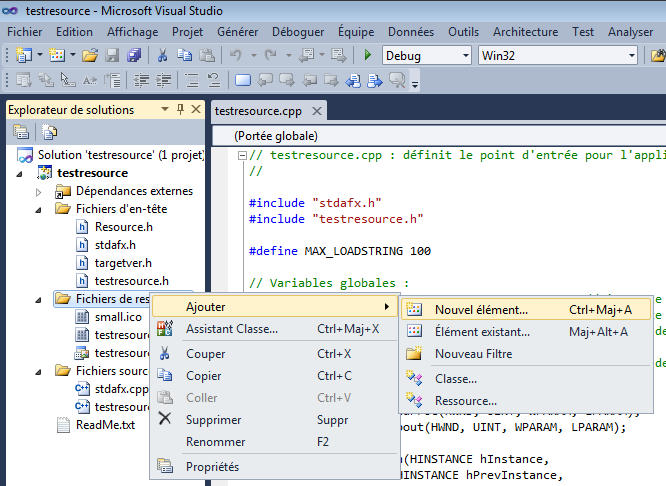
Task: Click the Paste toolbar icon
Action: click(207, 55)
